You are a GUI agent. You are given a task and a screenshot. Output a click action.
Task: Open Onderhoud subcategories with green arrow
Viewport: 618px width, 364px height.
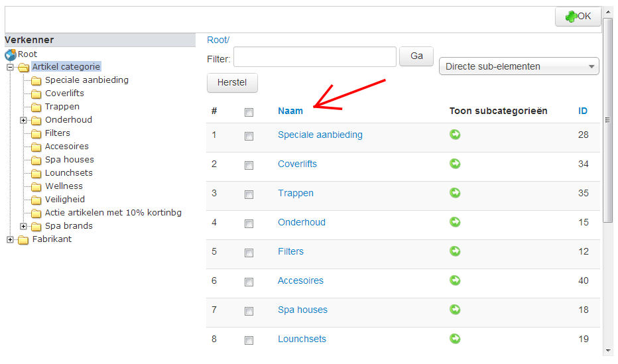click(x=455, y=222)
